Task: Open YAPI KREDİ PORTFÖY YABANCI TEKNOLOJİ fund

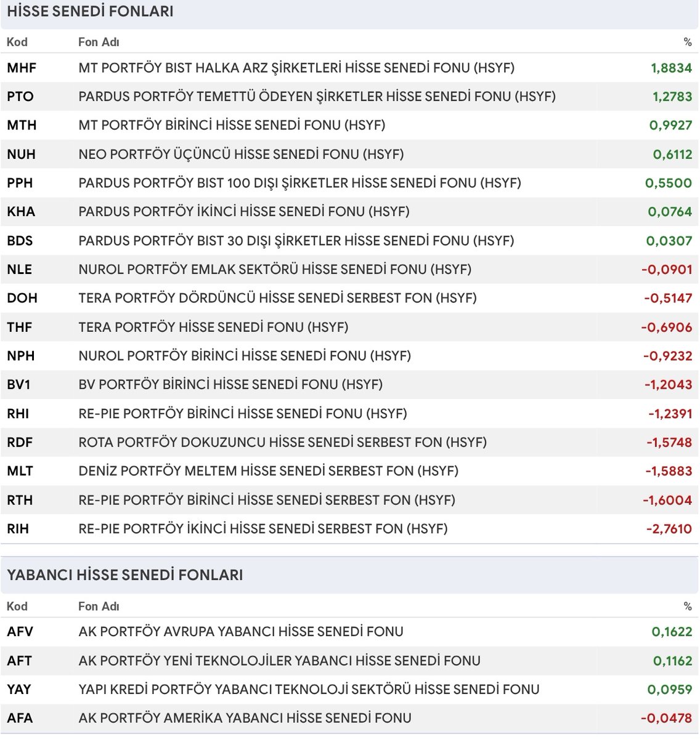Action: (x=309, y=690)
